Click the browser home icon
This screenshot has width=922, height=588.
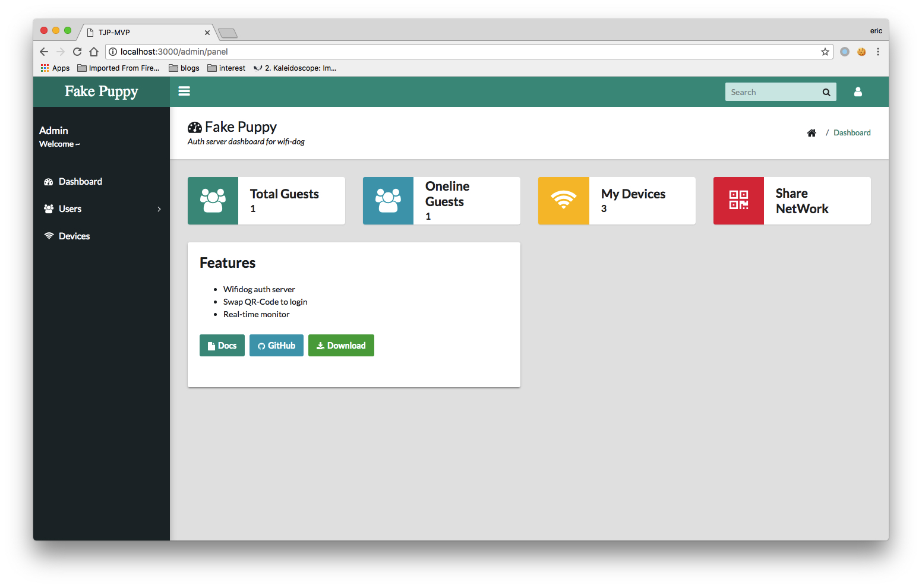(x=94, y=52)
